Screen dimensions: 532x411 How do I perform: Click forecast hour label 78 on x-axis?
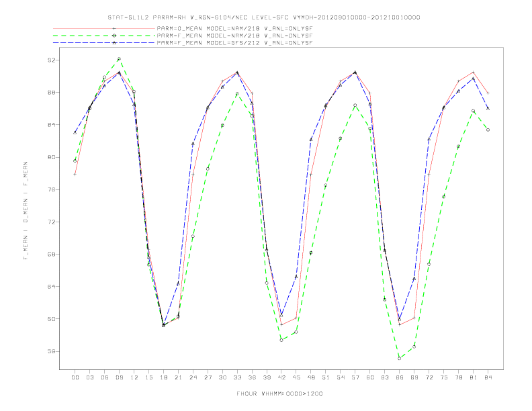[458, 377]
